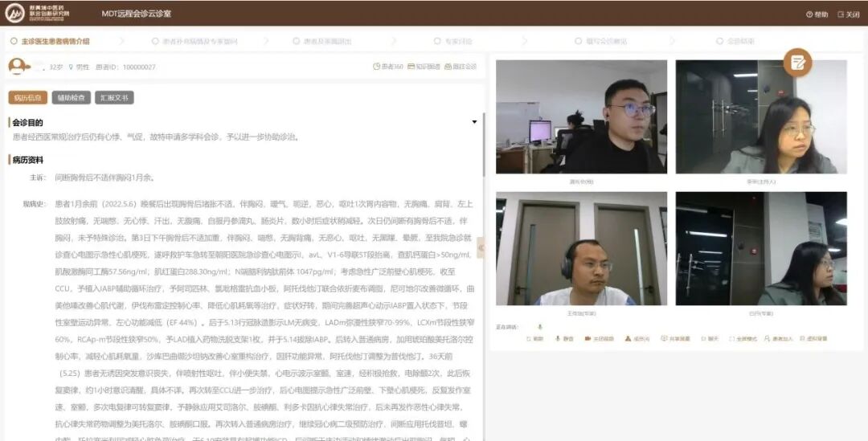Screen dimensions: 868x441
Task: Select the bottom-right woman expert video
Action: [x=761, y=248]
